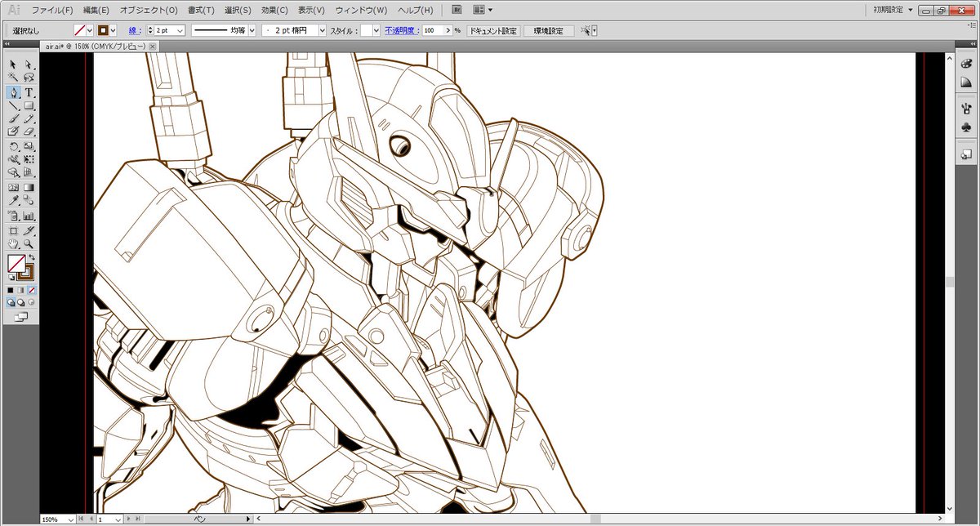Select the Warp tool
Screen dimensions: 980x526
pos(14,159)
